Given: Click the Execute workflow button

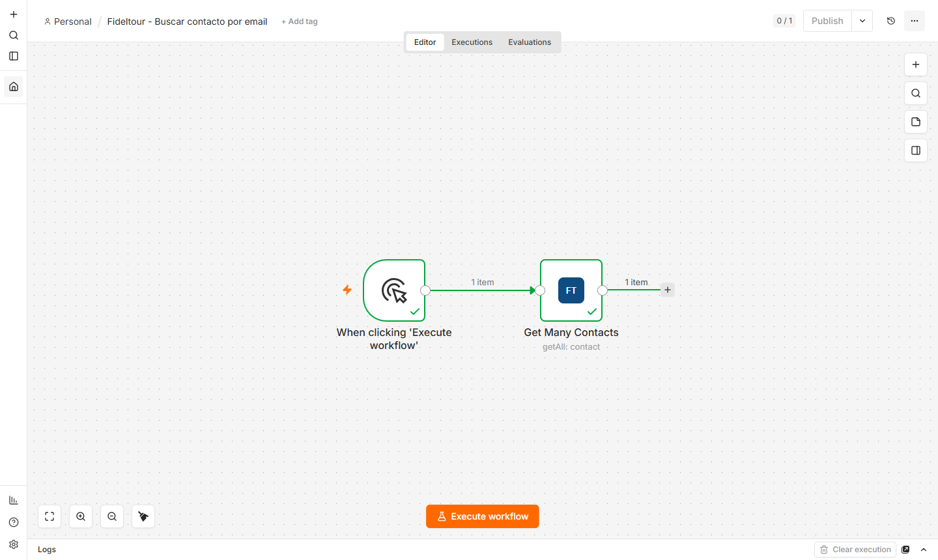Looking at the screenshot, I should tap(483, 516).
